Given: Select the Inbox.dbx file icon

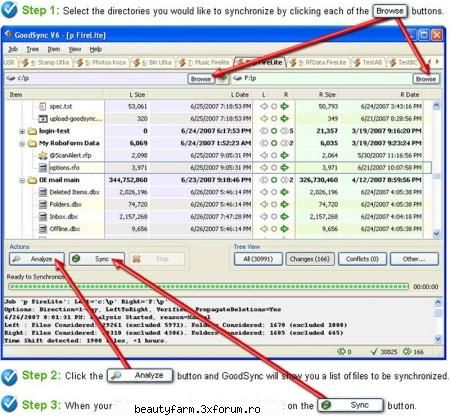Looking at the screenshot, I should [x=43, y=217].
